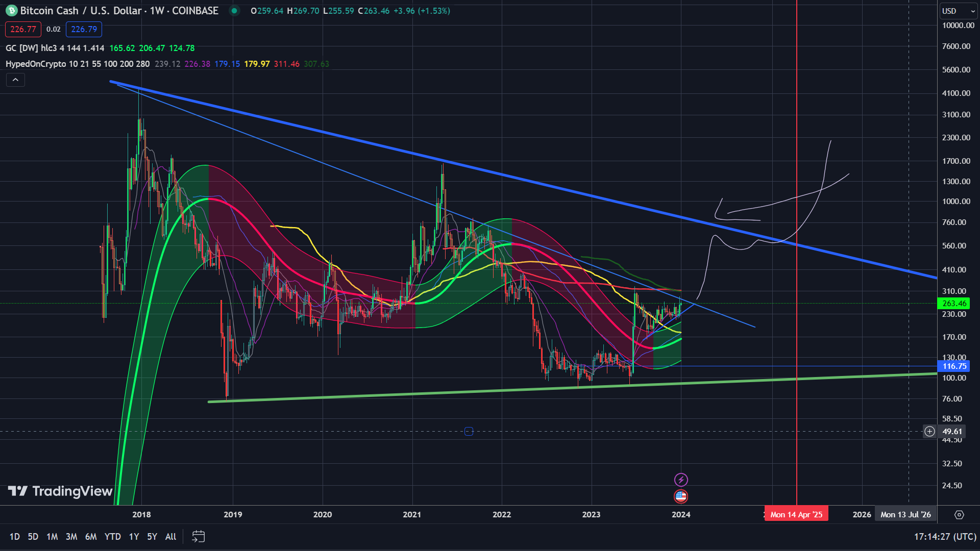Click the HypedOnCrypto value 239.12

coord(167,64)
